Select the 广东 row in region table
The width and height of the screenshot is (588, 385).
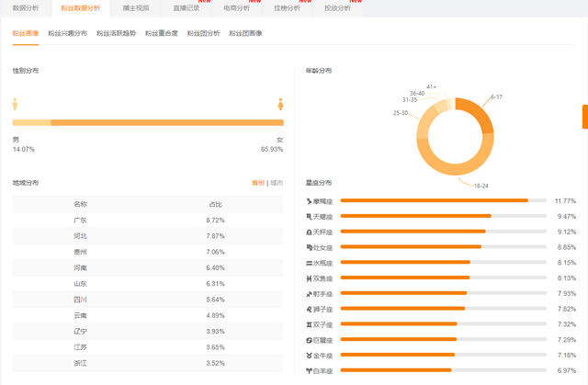148,221
